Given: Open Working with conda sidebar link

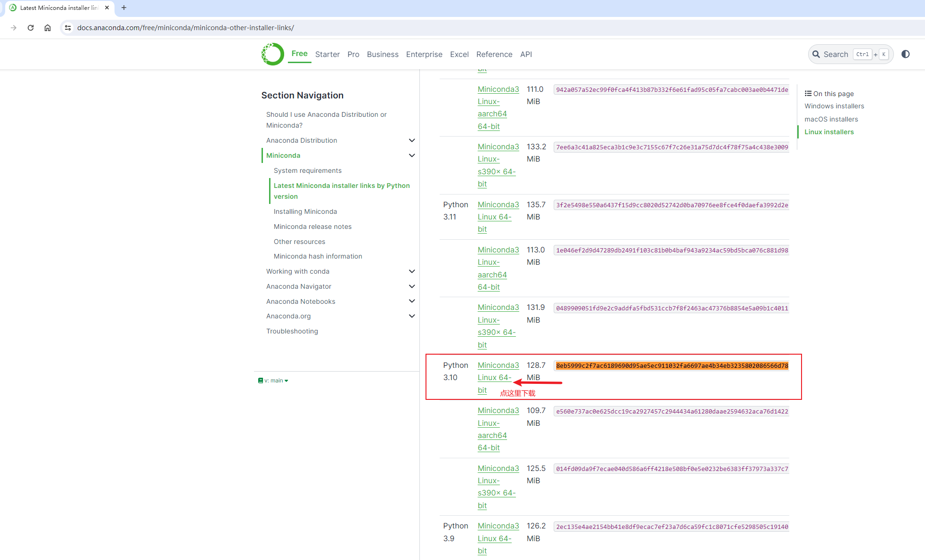Looking at the screenshot, I should (x=298, y=271).
